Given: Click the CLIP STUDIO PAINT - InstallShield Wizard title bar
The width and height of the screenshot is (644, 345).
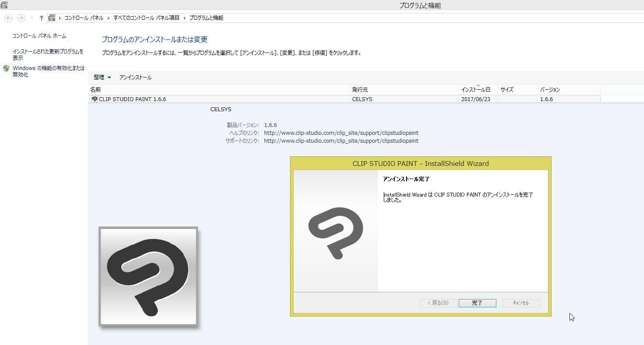Looking at the screenshot, I should coord(421,164).
